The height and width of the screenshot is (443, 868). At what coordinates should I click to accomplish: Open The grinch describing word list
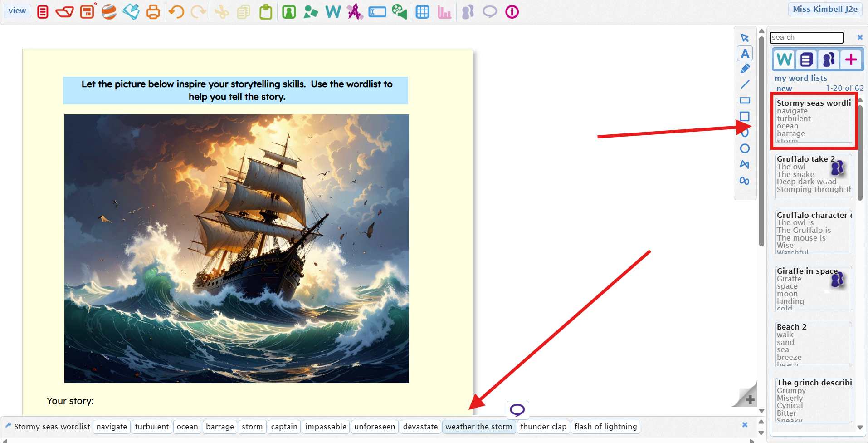(814, 400)
